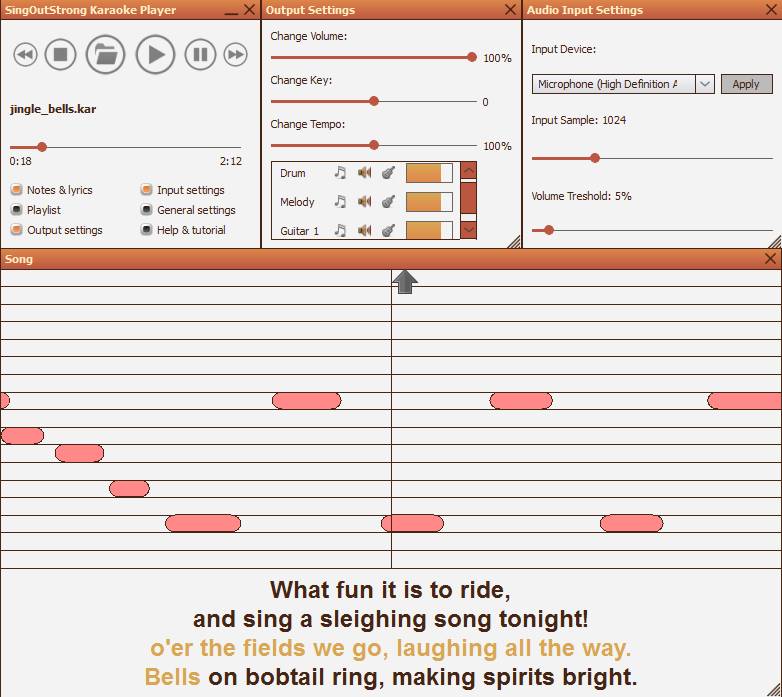
Task: Click the Apply button for input device
Action: [746, 84]
